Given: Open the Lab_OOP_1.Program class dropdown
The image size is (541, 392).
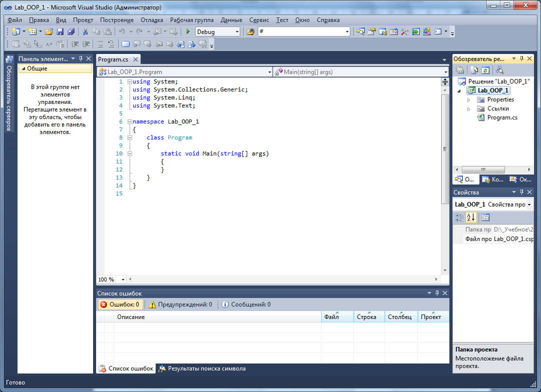Looking at the screenshot, I should point(270,72).
